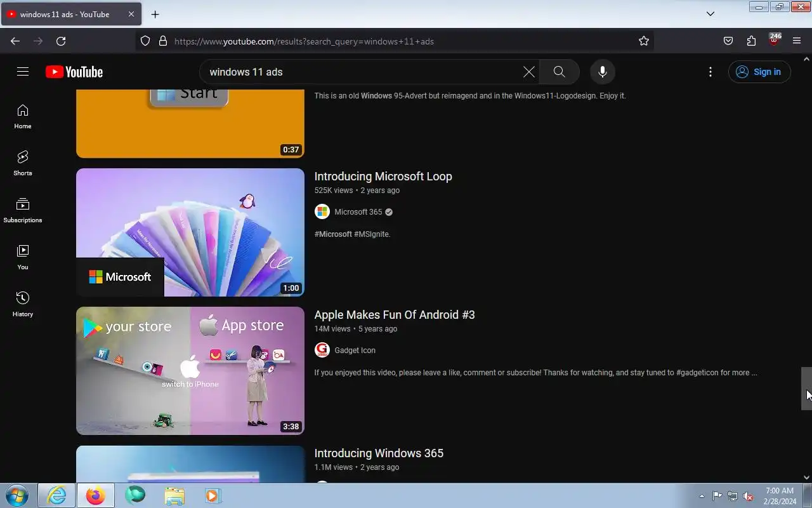Open the media player taskbar icon

tap(213, 495)
